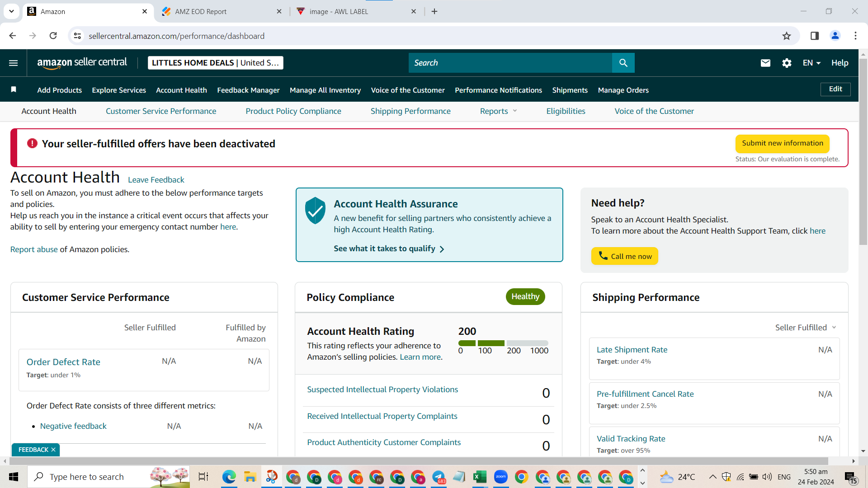Open the Late Shipment Rate link
Viewport: 868px width, 488px height.
point(632,350)
